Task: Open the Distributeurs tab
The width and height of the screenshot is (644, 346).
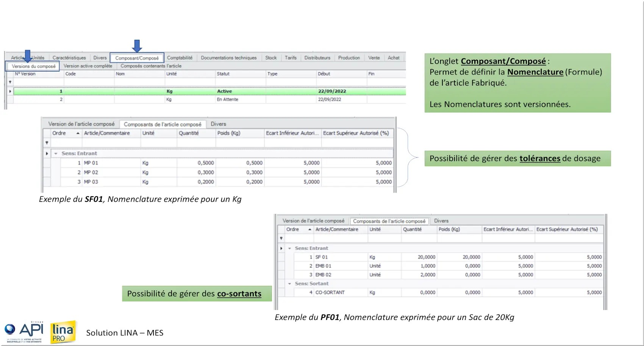Action: click(x=317, y=58)
